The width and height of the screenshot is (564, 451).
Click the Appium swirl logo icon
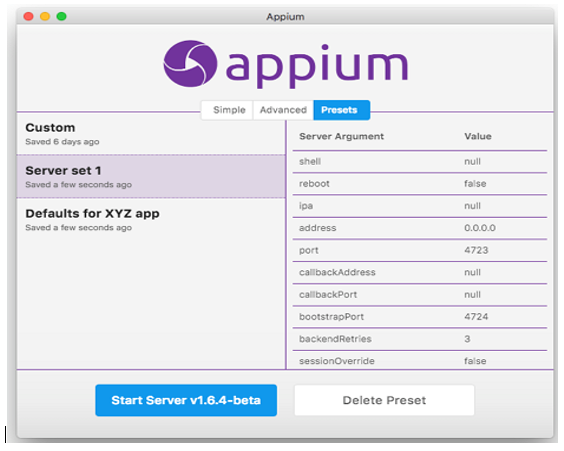click(190, 64)
